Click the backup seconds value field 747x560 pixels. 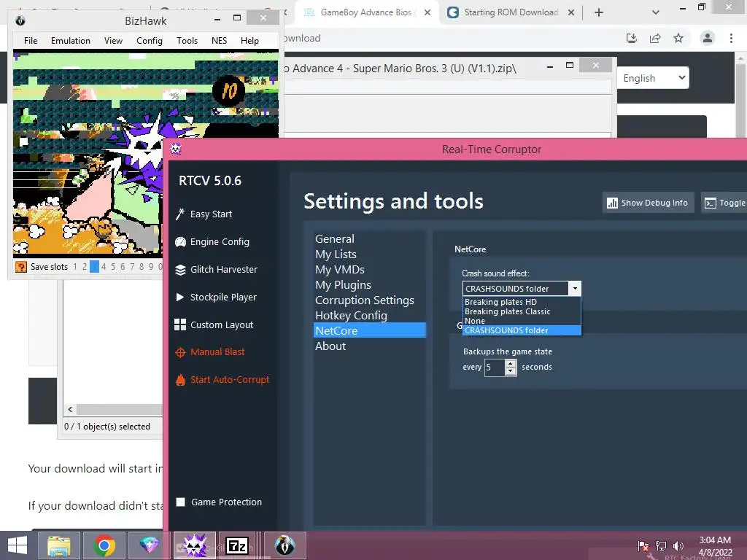495,367
